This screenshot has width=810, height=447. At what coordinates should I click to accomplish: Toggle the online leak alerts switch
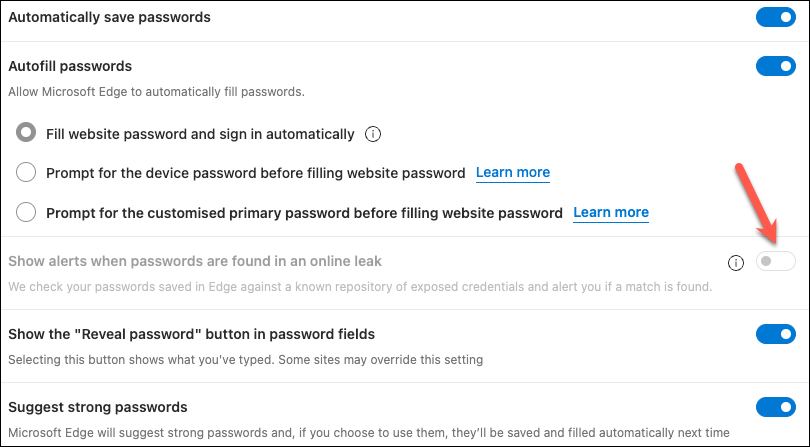coord(775,262)
